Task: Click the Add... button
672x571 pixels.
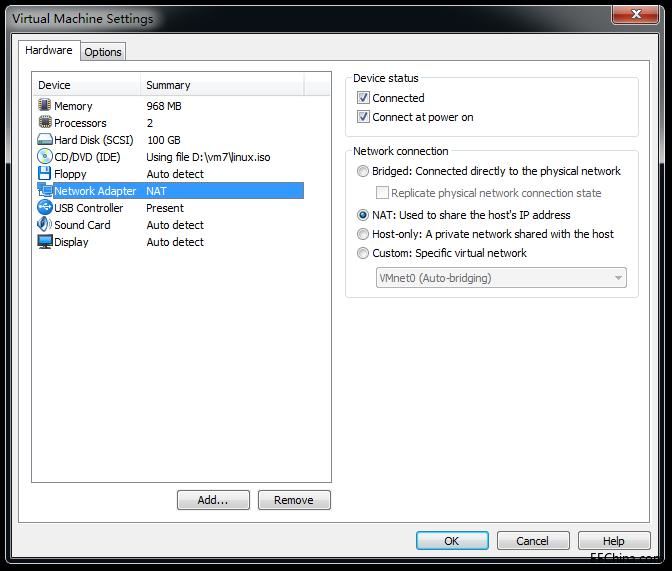Action: 213,500
